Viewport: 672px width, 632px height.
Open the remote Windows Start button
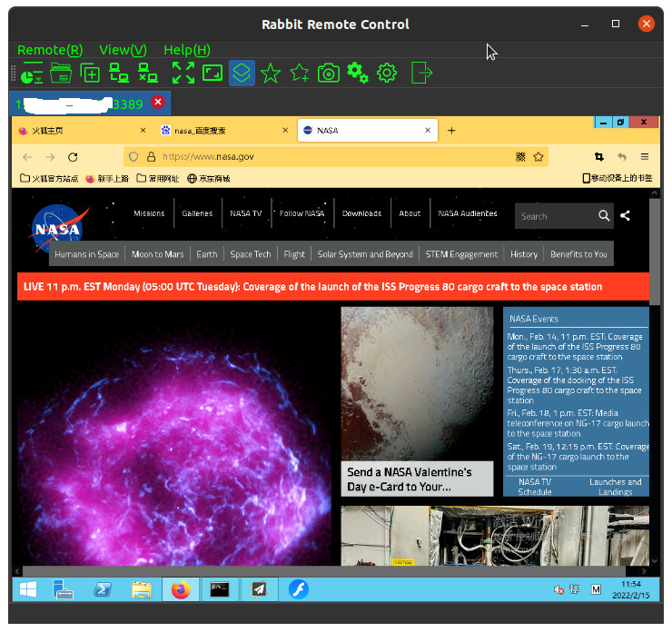[28, 589]
